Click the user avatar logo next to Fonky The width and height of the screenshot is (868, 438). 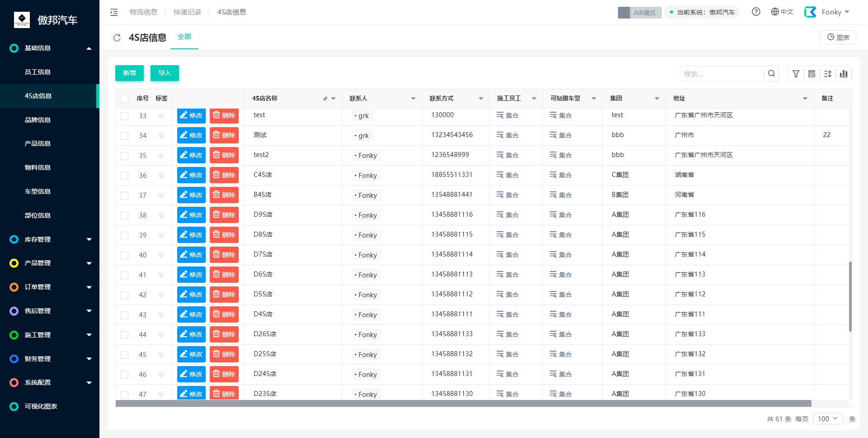tap(810, 12)
